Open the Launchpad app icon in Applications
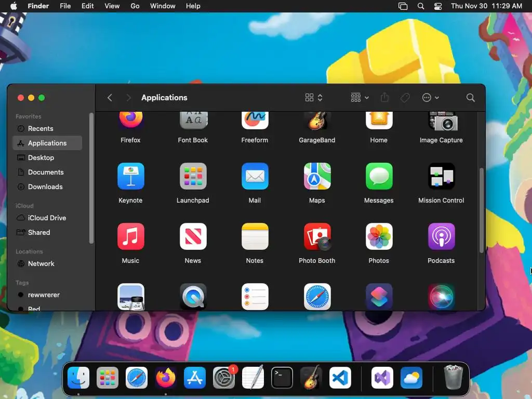The height and width of the screenshot is (399, 532). pos(193,176)
